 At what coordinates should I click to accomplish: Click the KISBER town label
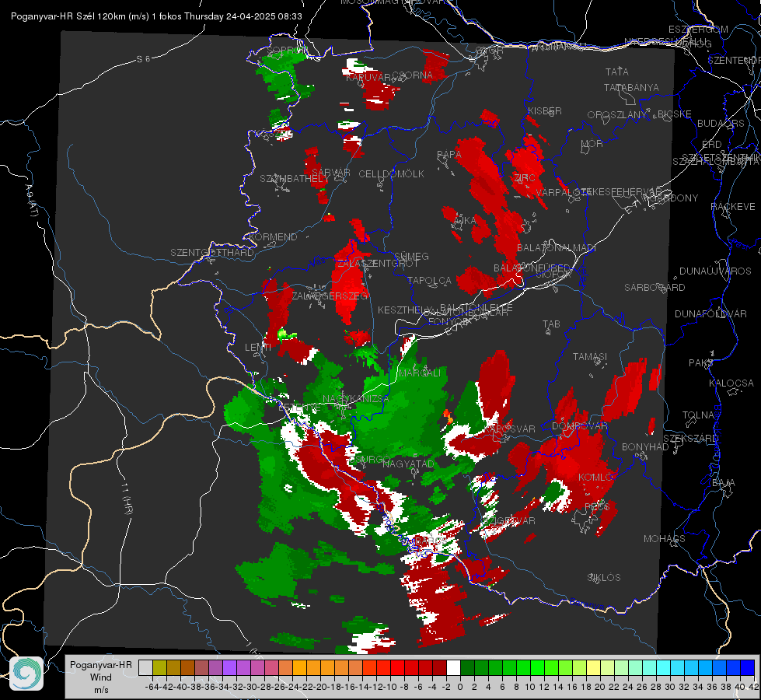pos(545,110)
